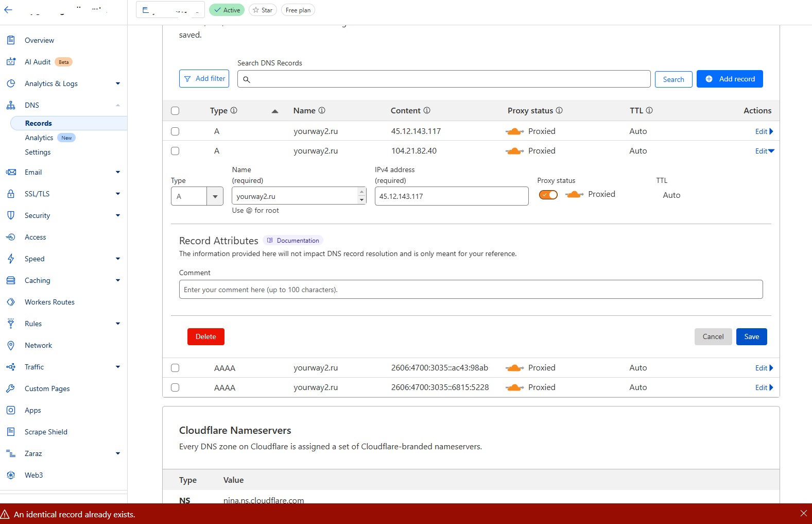This screenshot has height=524, width=812.
Task: Click the Custom Pages wrench icon
Action: tap(11, 388)
